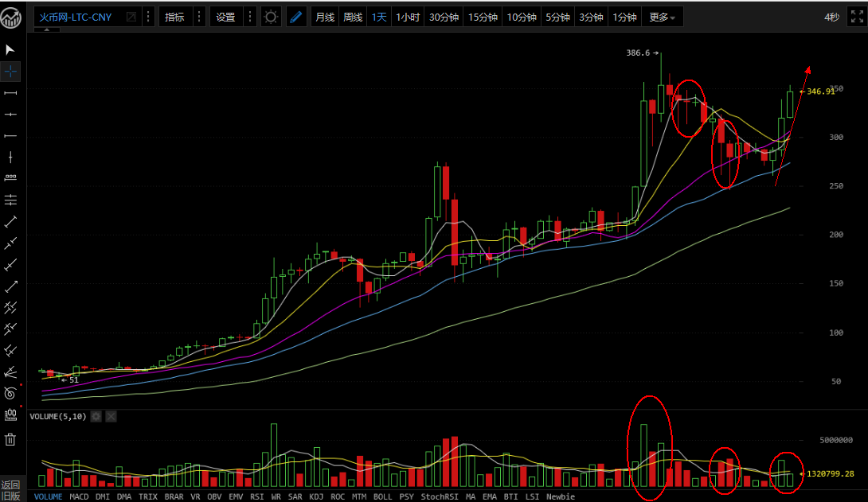The height and width of the screenshot is (502, 868).
Task: Switch to the DMA indicator
Action: [124, 496]
